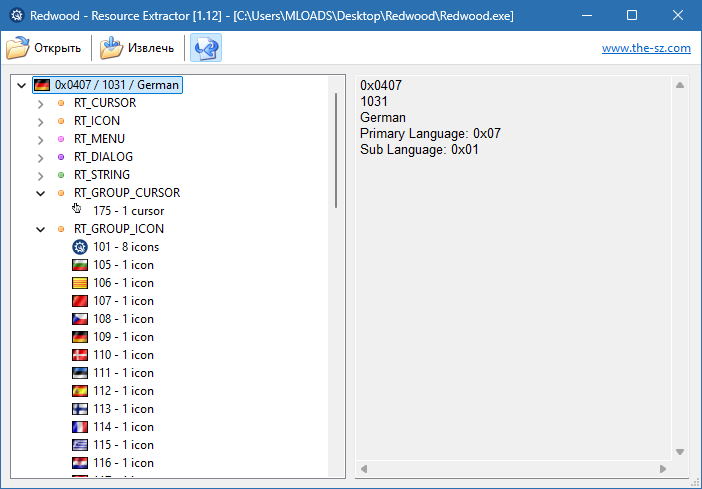This screenshot has height=489, width=702.
Task: Expand the RT_CURSOR node
Action: click(41, 103)
